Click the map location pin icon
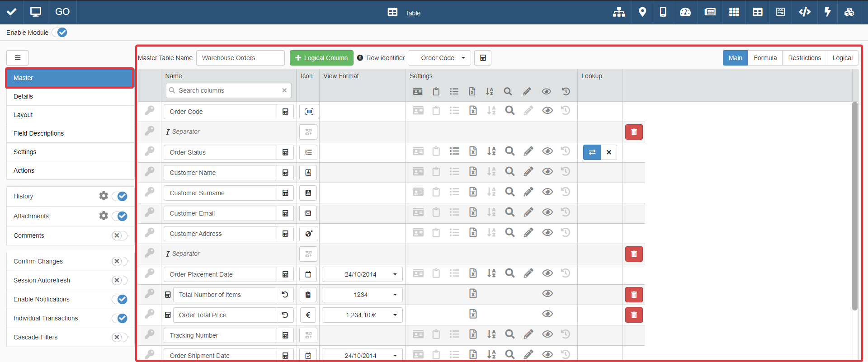The image size is (868, 362). coord(642,12)
